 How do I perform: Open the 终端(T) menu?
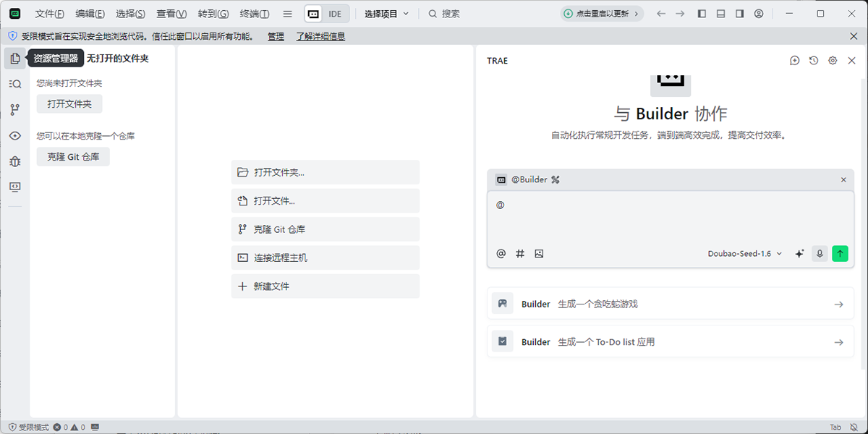[254, 14]
